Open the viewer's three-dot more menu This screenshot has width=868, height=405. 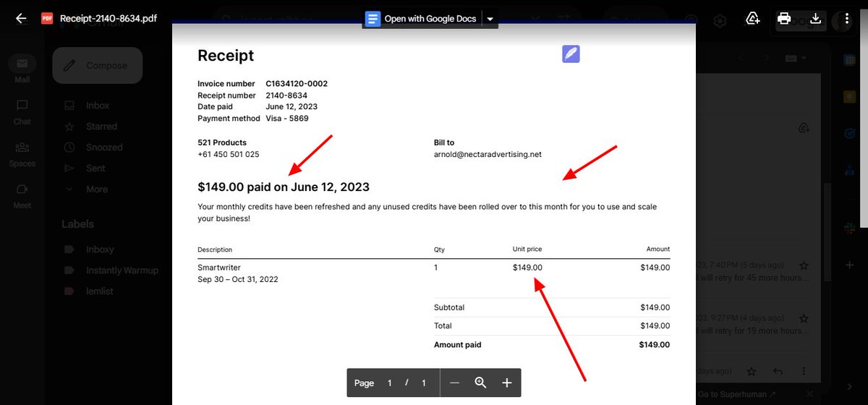(x=847, y=19)
